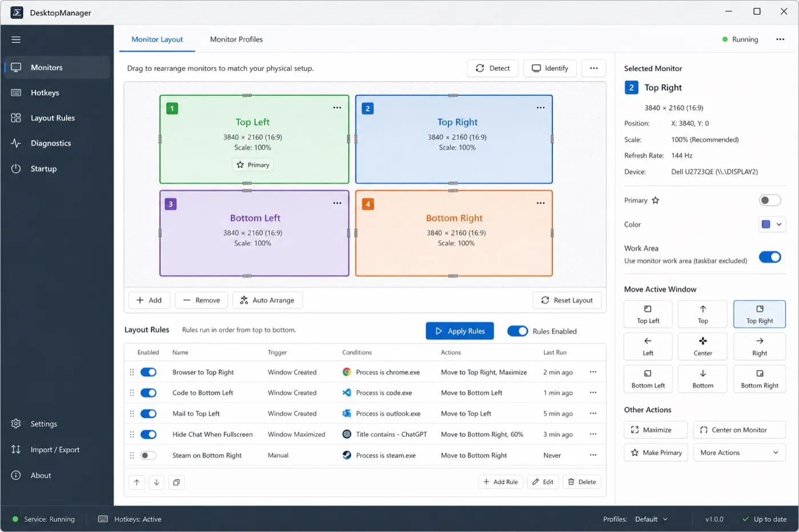Move active window Right
This screenshot has height=532, width=799.
[x=760, y=346]
